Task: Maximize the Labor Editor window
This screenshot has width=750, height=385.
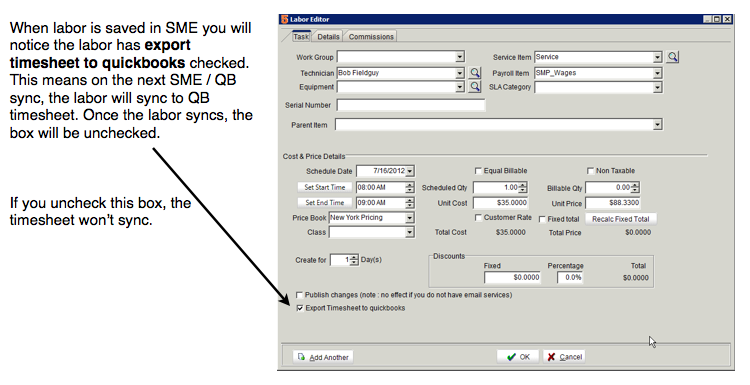Action: [x=717, y=19]
